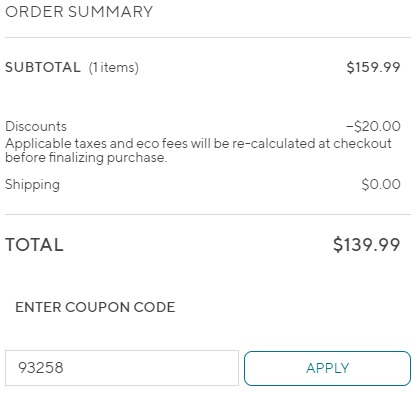Click the divider line above TOTAL

coord(208,214)
